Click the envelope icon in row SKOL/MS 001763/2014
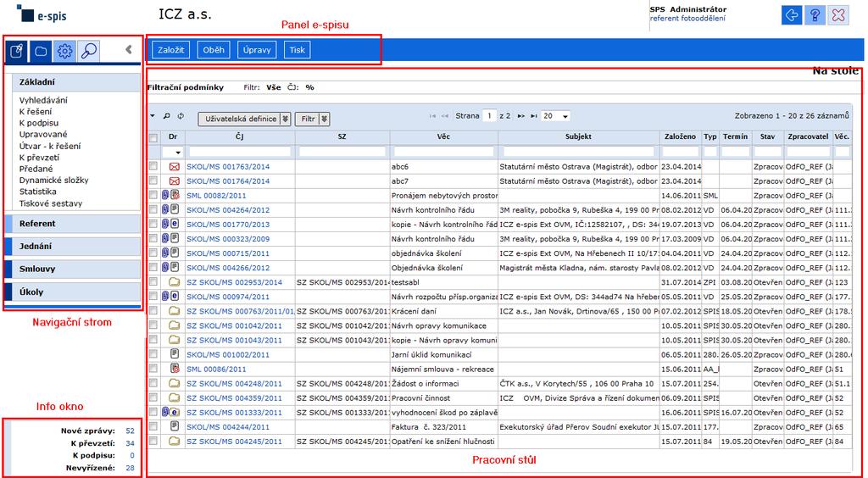Screen dimensions: 868x478 [175, 166]
